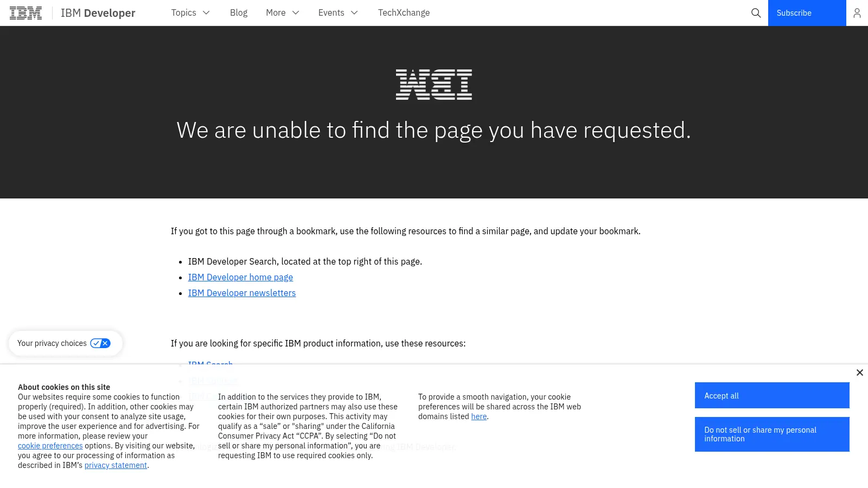Expand the Topics dropdown menu
Viewport: 868px width, 488px height.
point(190,13)
